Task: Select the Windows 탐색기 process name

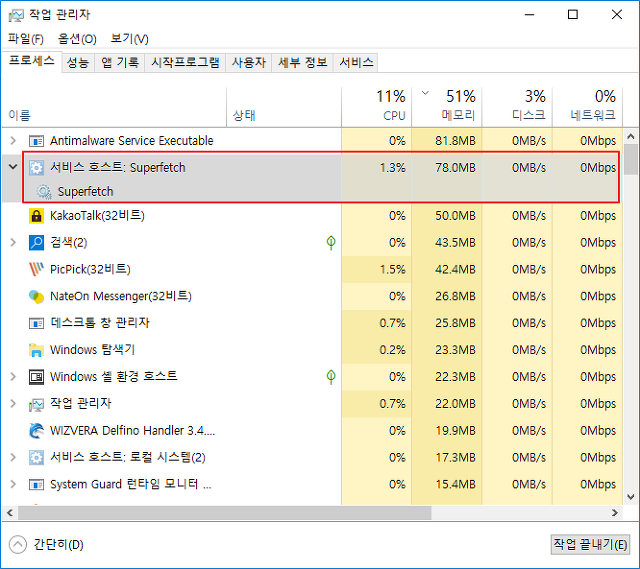Action: pyautogui.click(x=92, y=350)
